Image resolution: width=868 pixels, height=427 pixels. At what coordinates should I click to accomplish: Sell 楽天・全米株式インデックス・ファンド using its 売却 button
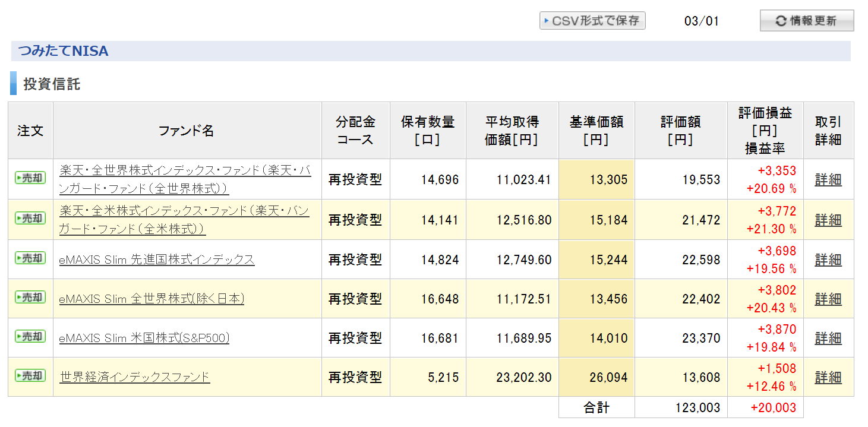(x=30, y=218)
